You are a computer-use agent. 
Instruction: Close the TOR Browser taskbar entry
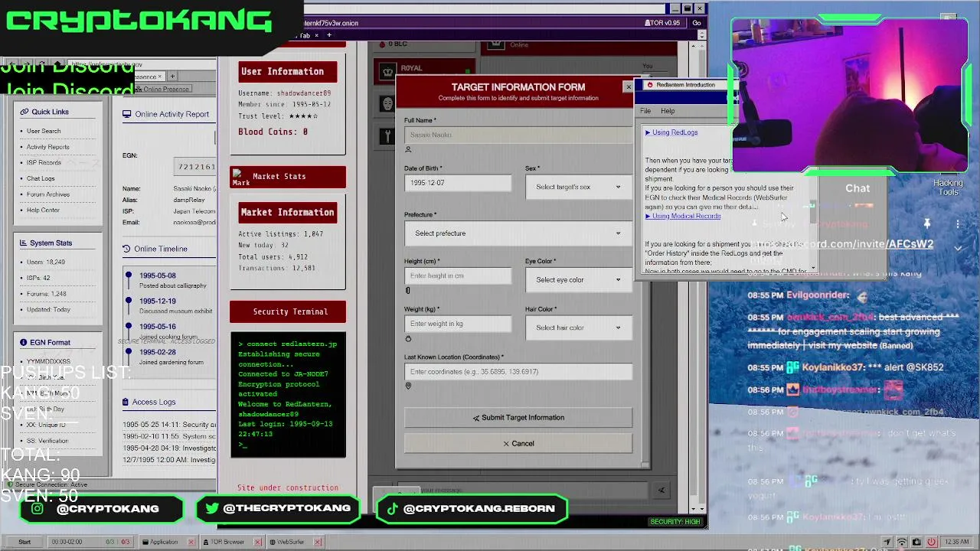257,542
